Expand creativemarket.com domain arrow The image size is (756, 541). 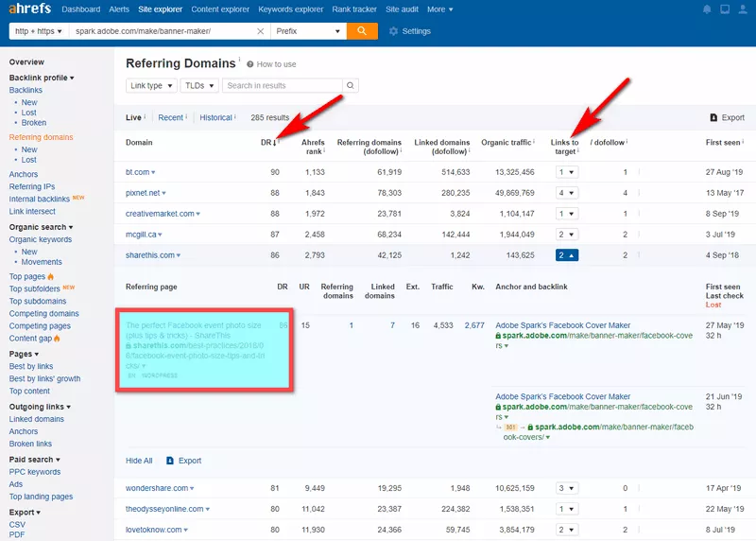tap(198, 214)
